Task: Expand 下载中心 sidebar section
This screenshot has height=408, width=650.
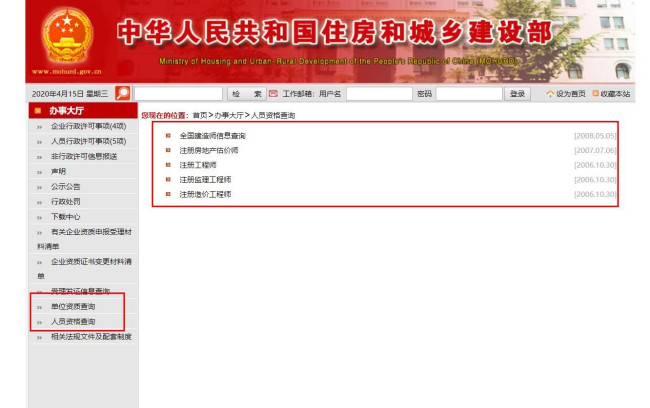Action: click(66, 216)
